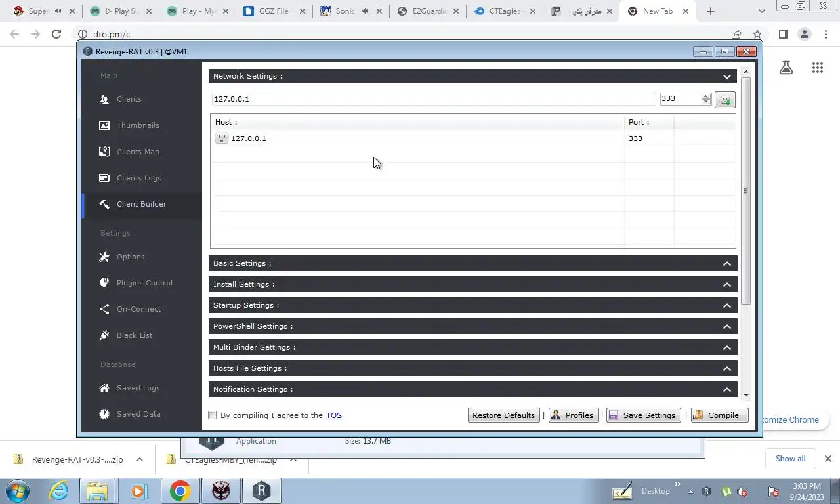This screenshot has width=840, height=504.
Task: Focus the host address input field
Action: (434, 99)
